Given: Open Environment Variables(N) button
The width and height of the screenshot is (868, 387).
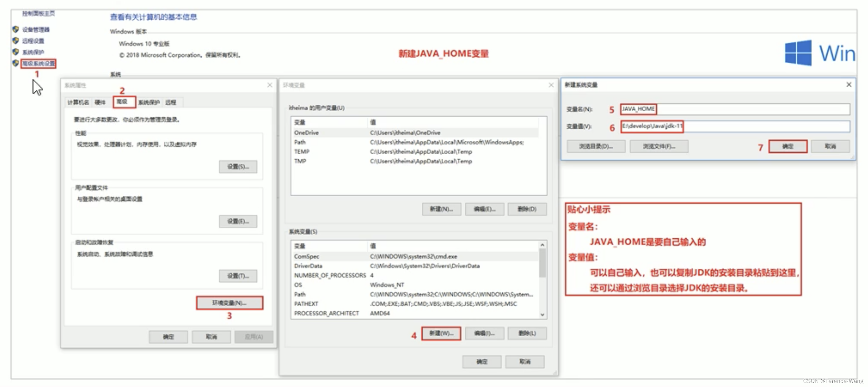Looking at the screenshot, I should pos(230,303).
